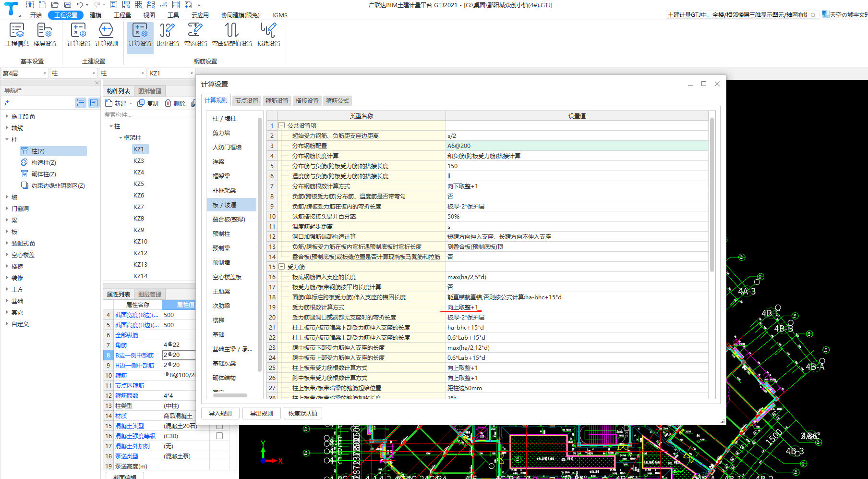Click horizontal scrollbar under category list
The height and width of the screenshot is (479, 868).
pos(230,395)
